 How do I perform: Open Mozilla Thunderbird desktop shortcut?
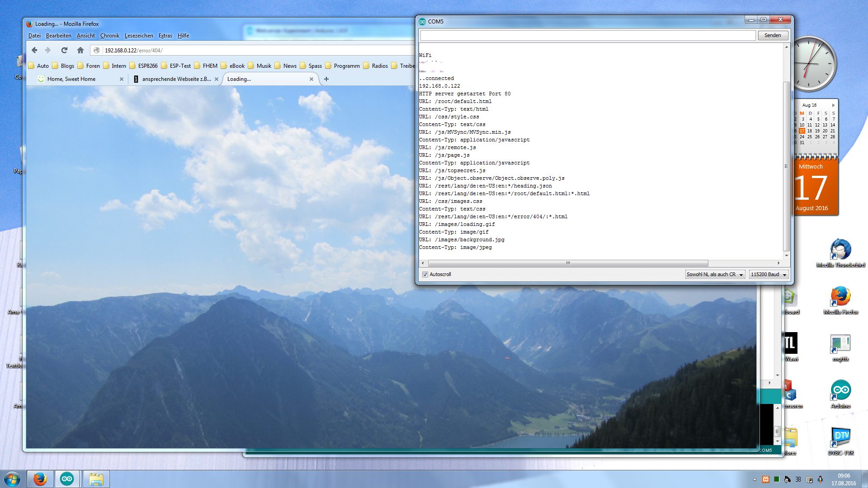(x=840, y=253)
